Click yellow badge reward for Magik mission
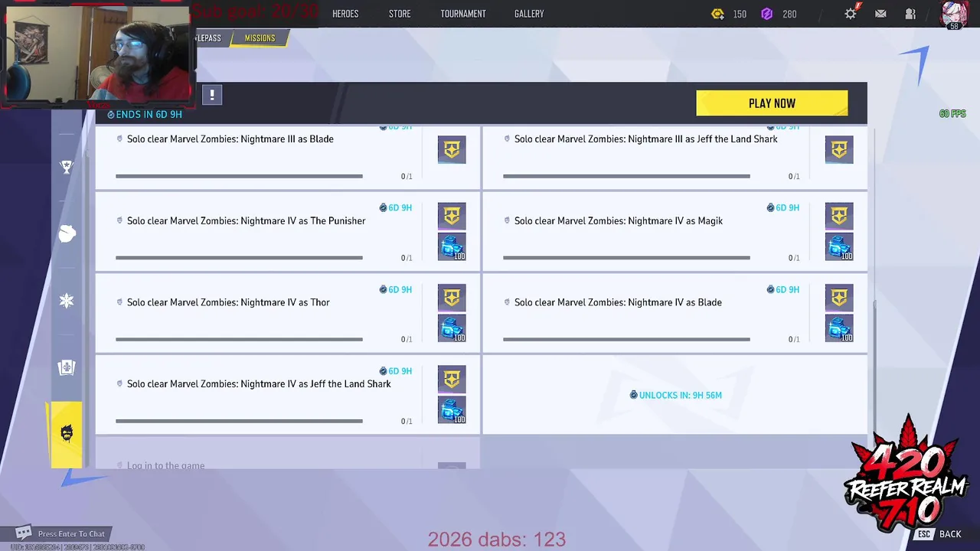980x551 pixels. [839, 216]
